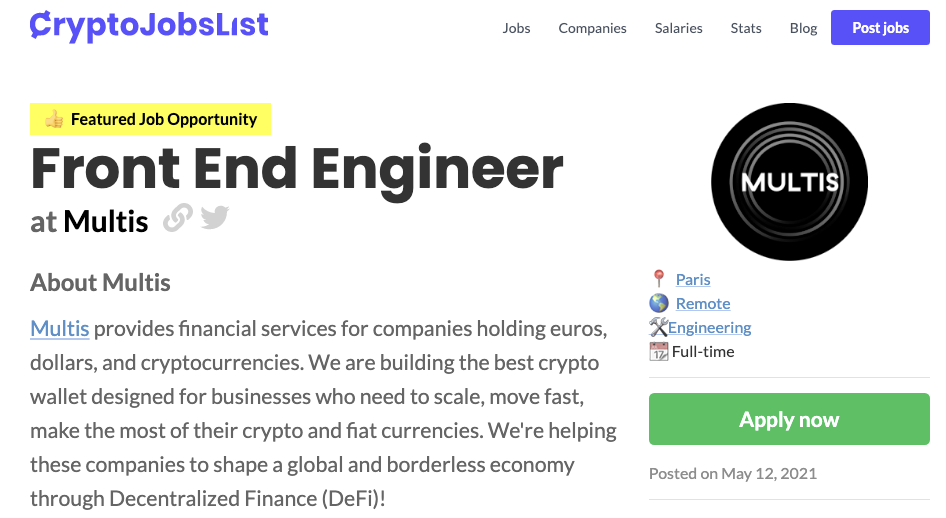This screenshot has width=946, height=518.
Task: Click the CryptoJobsList logo
Action: click(x=149, y=26)
